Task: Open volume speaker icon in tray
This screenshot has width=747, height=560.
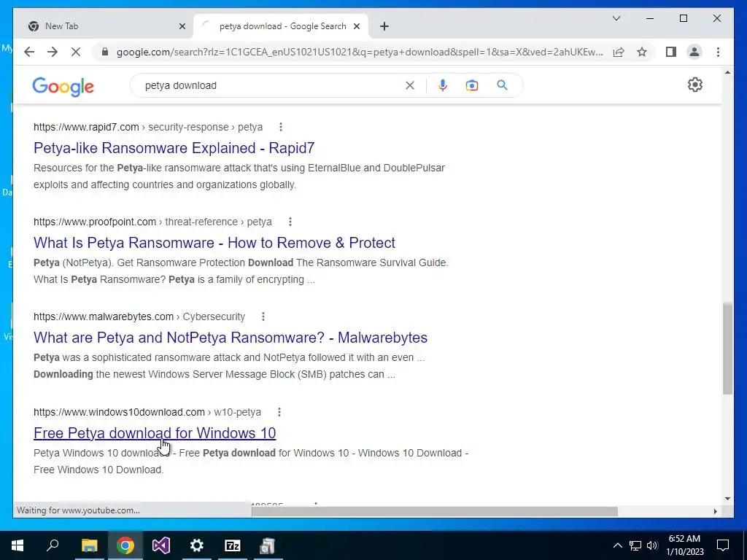Action: coord(652,545)
